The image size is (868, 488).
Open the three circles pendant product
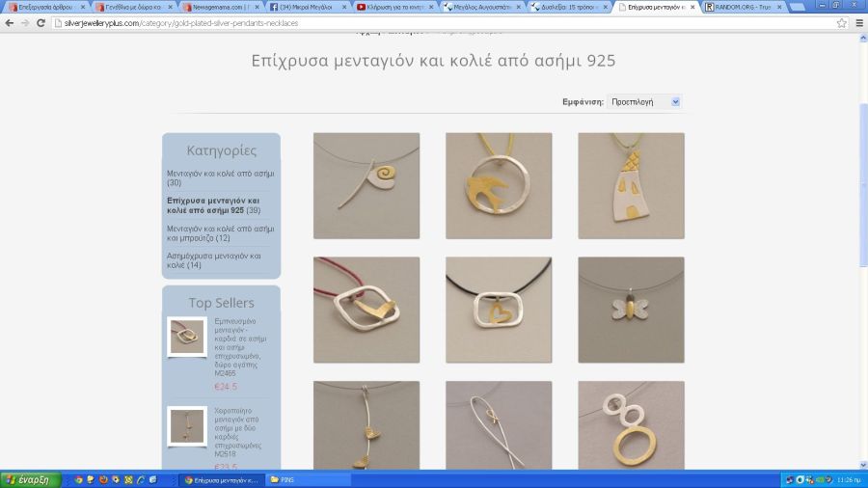631,425
